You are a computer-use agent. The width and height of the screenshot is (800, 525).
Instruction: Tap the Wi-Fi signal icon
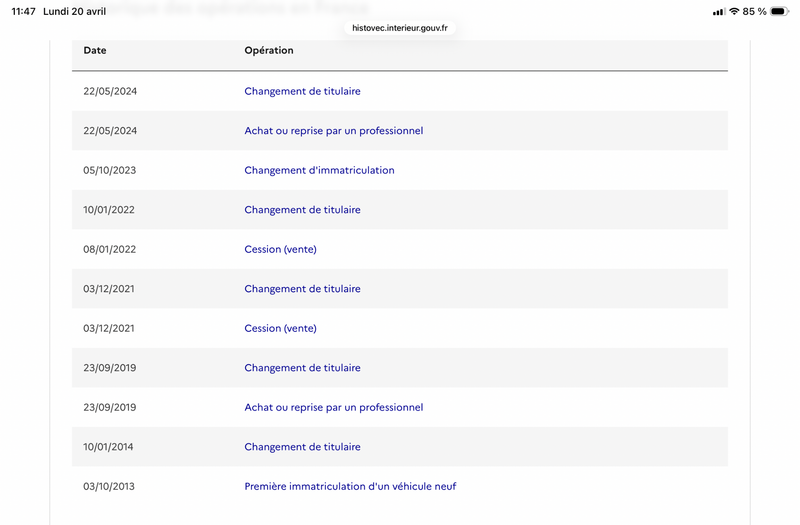(734, 11)
